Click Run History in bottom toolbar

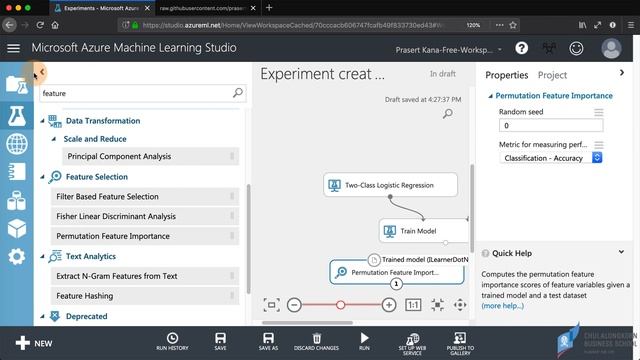pyautogui.click(x=172, y=341)
